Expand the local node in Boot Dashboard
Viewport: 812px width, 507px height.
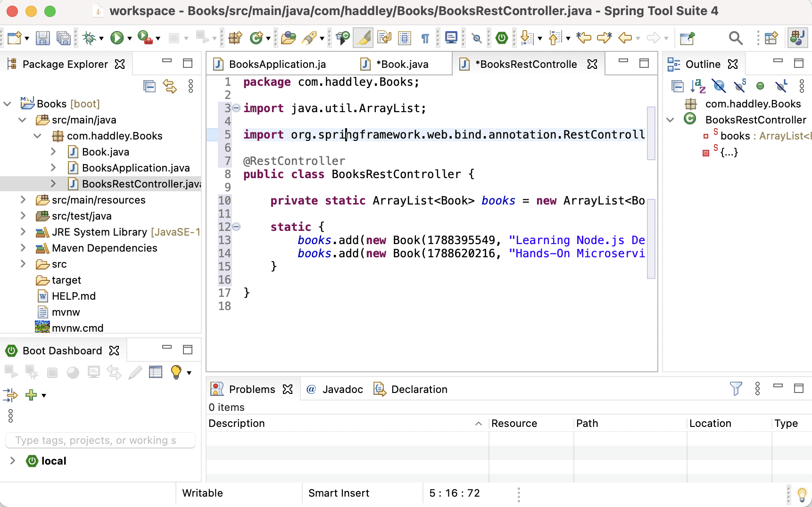coord(13,461)
